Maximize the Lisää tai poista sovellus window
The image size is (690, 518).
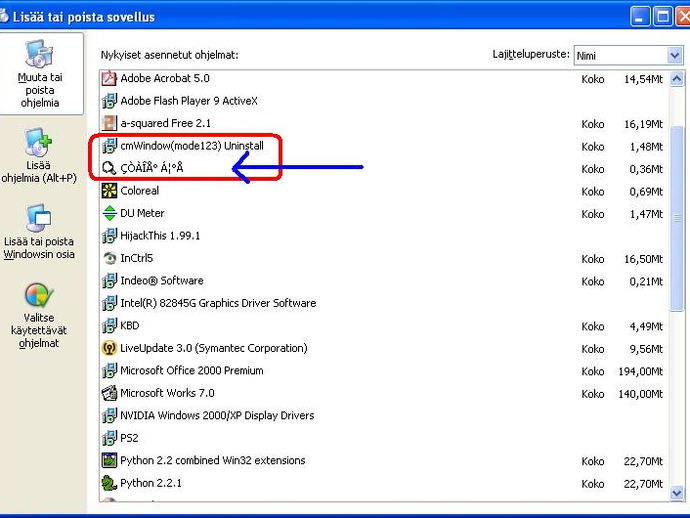point(662,17)
